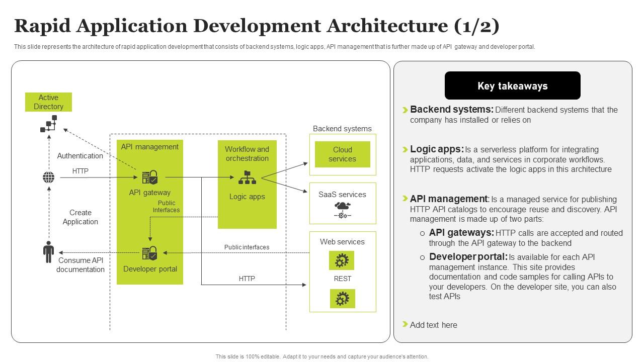Image resolution: width=644 pixels, height=362 pixels.
Task: Select the globe internet icon
Action: tap(49, 177)
